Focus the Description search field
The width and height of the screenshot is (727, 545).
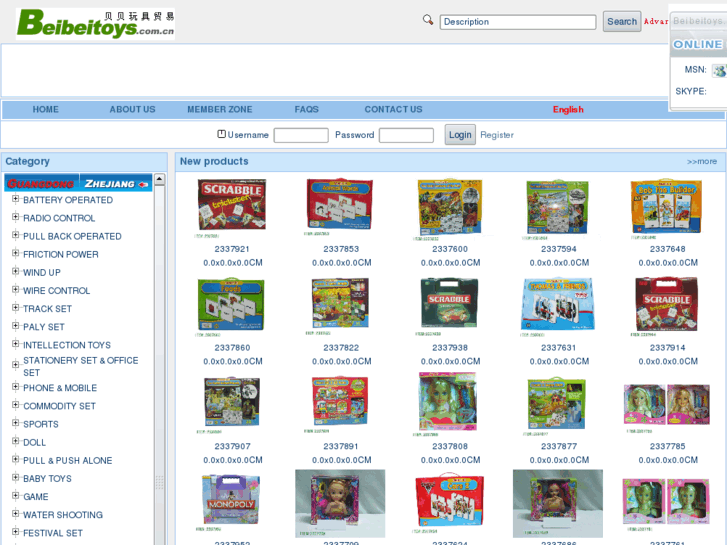[x=518, y=22]
